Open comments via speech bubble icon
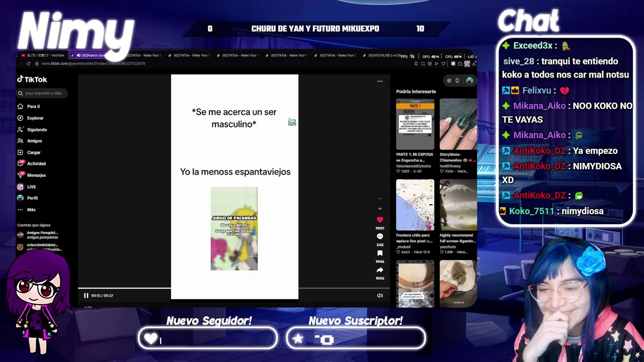Image resolution: width=644 pixels, height=362 pixels. tap(380, 236)
